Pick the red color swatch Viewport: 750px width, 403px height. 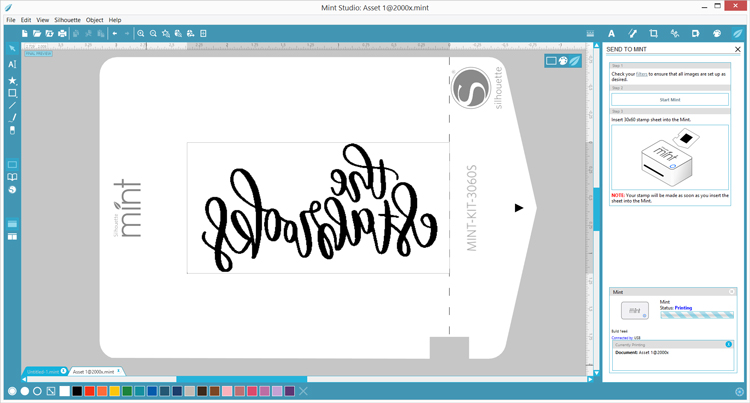[89, 391]
